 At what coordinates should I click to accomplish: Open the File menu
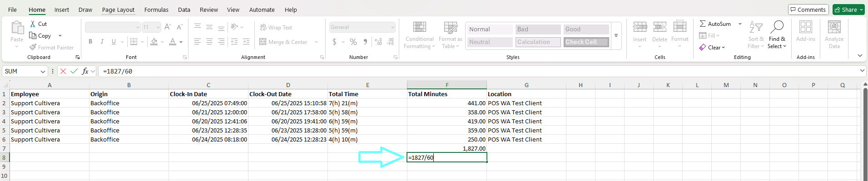[x=13, y=10]
